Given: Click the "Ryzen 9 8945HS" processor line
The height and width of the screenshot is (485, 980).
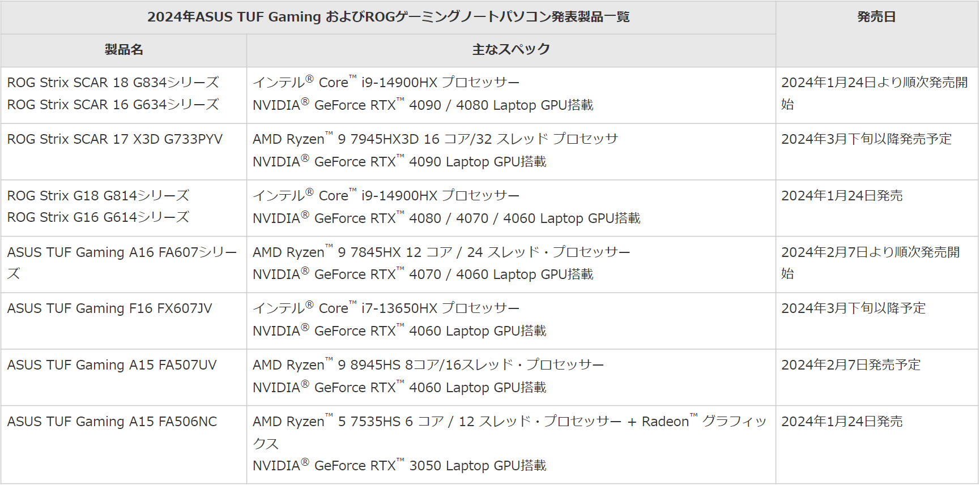Looking at the screenshot, I should pos(429,365).
